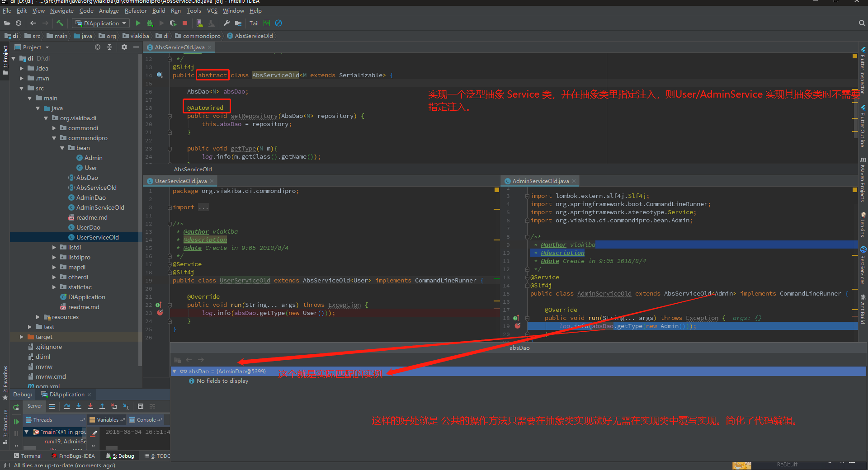Expand the .idea folder in project tree
This screenshot has height=470, width=868.
click(21, 68)
